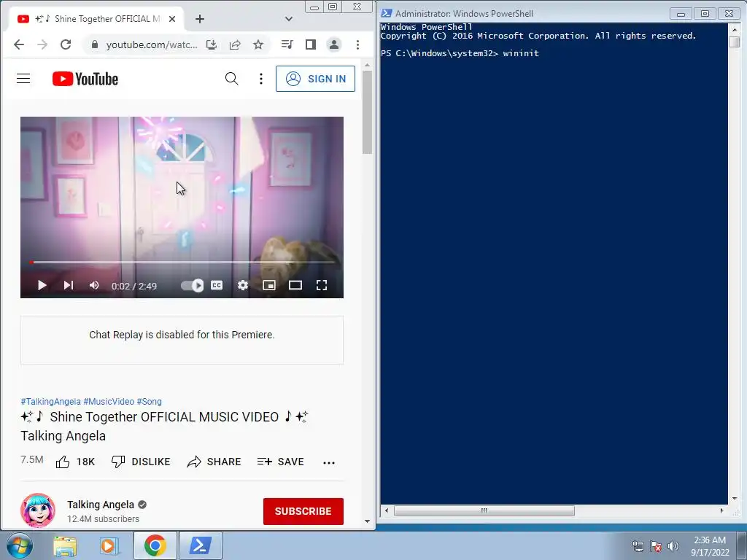Go back in Chrome browser

pyautogui.click(x=18, y=44)
